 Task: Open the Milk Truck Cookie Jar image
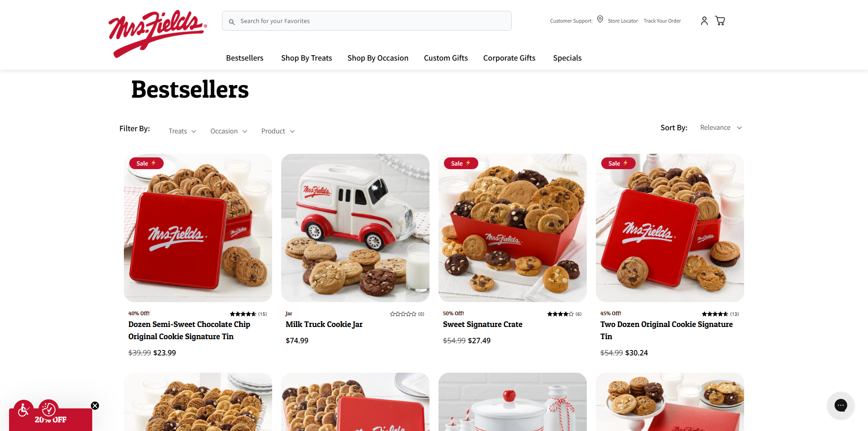click(355, 228)
